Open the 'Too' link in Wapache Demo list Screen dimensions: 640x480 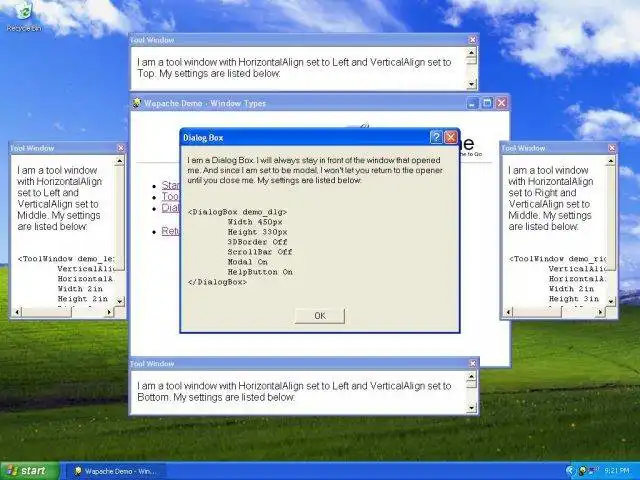pyautogui.click(x=171, y=196)
